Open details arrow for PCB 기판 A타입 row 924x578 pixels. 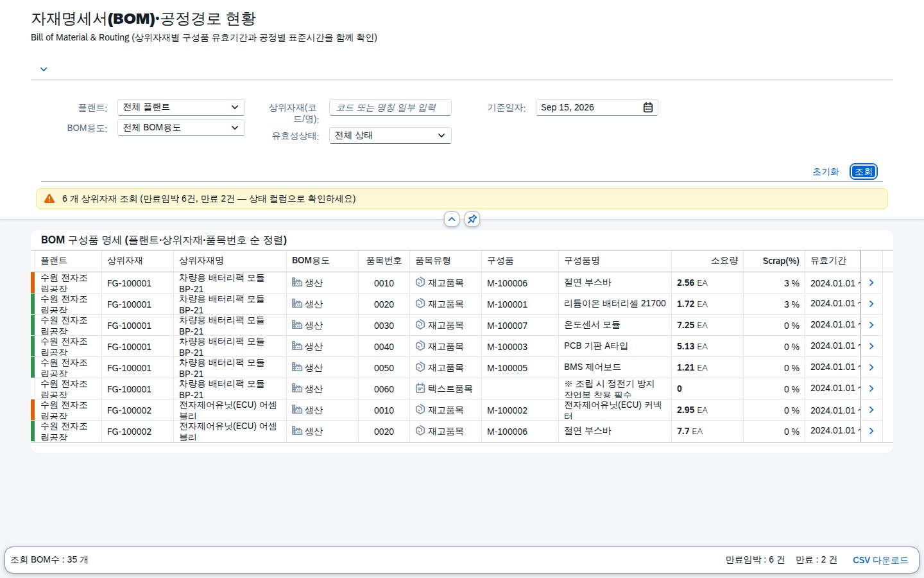click(871, 346)
